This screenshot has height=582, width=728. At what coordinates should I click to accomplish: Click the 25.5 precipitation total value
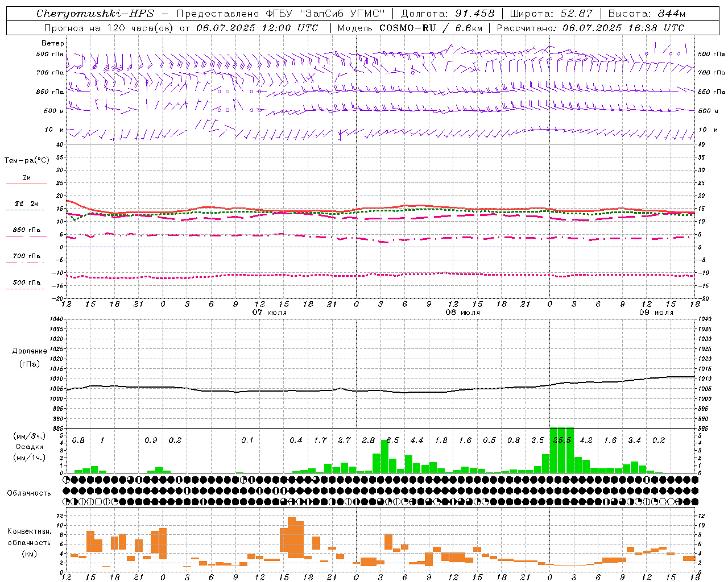(562, 440)
